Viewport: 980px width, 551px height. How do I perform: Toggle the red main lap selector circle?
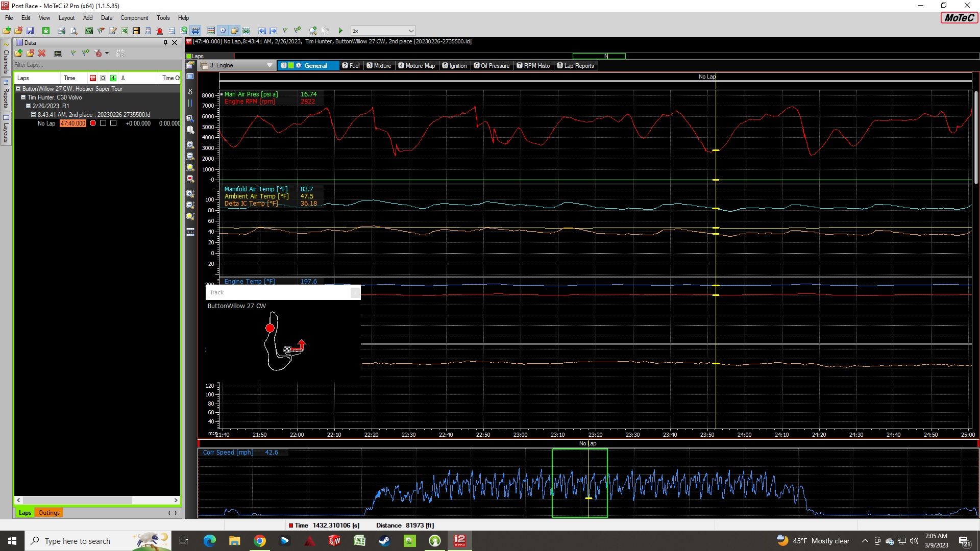93,123
